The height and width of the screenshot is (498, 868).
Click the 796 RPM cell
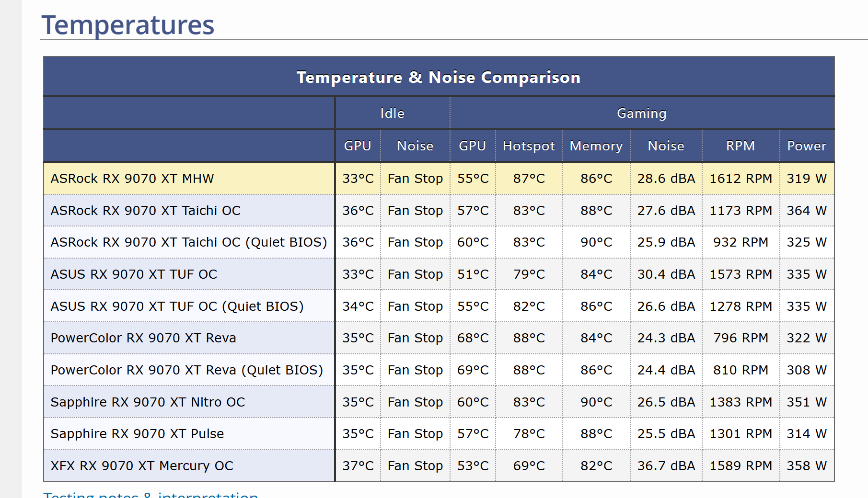tap(741, 338)
